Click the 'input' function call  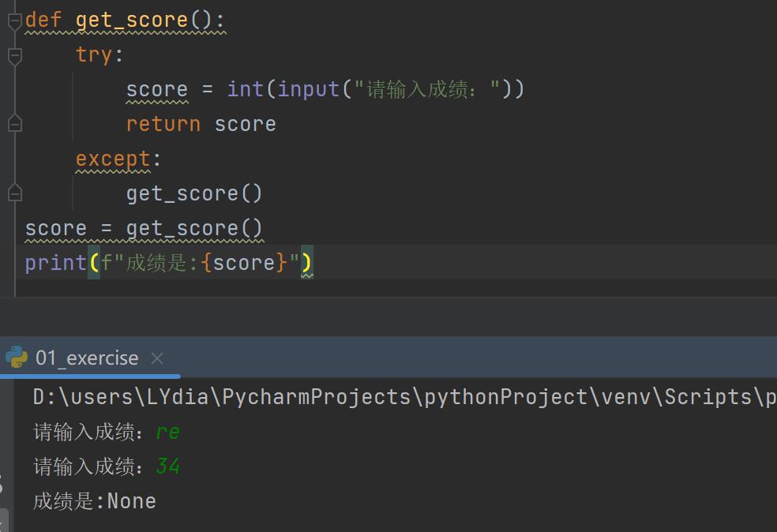point(309,90)
